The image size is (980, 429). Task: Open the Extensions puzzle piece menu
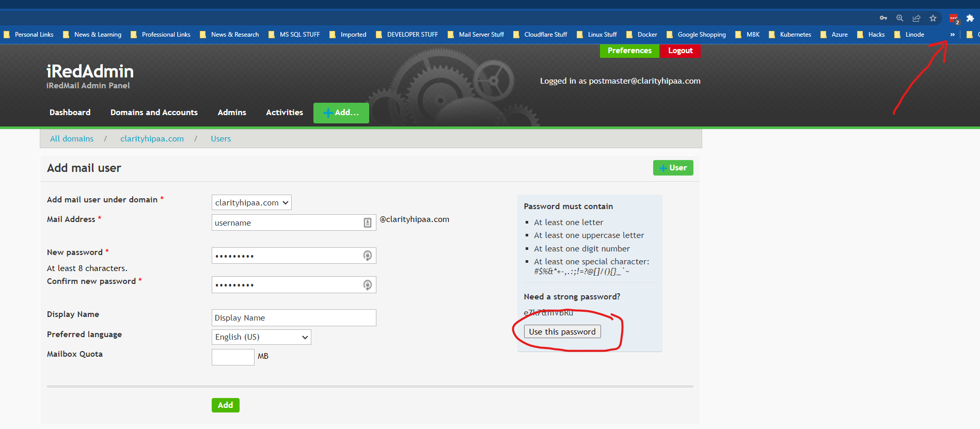tap(970, 18)
